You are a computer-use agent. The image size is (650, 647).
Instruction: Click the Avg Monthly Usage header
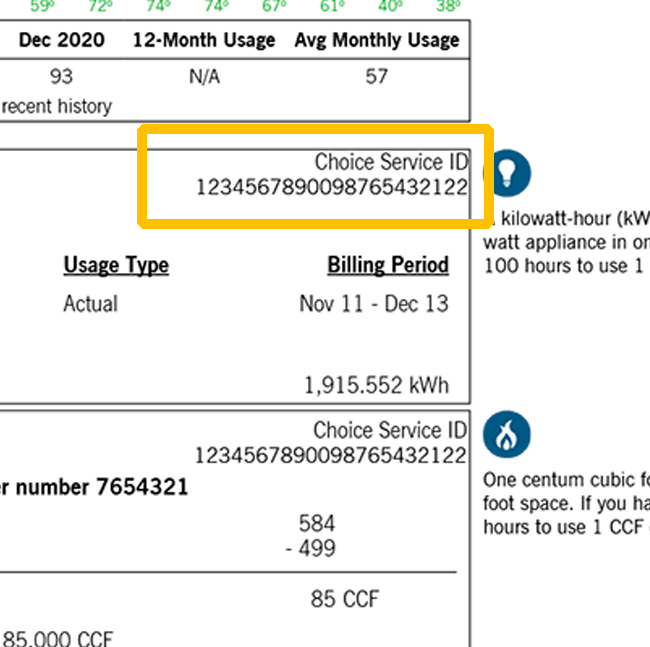pos(377,41)
